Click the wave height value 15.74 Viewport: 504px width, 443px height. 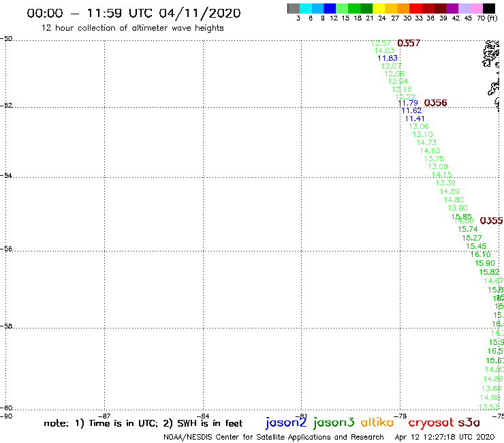(468, 230)
